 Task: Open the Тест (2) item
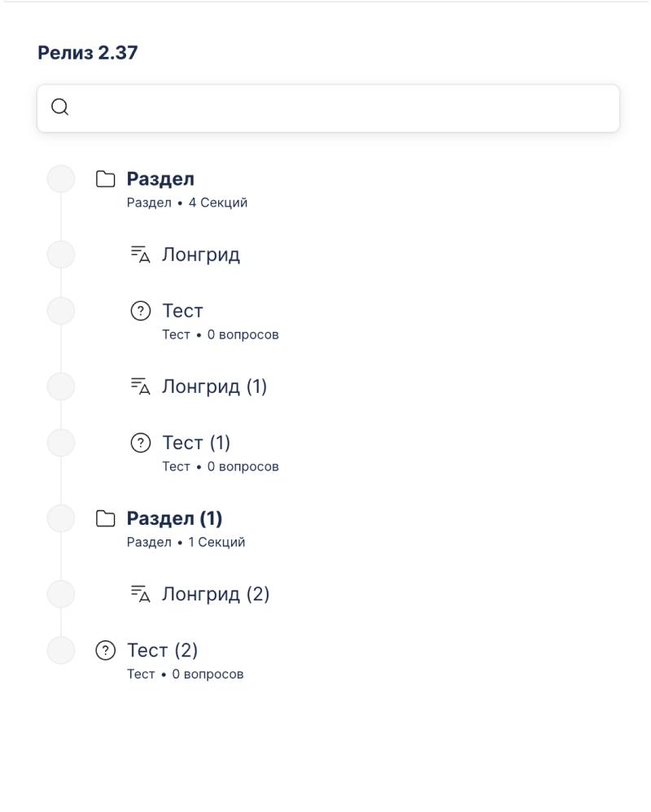(162, 650)
